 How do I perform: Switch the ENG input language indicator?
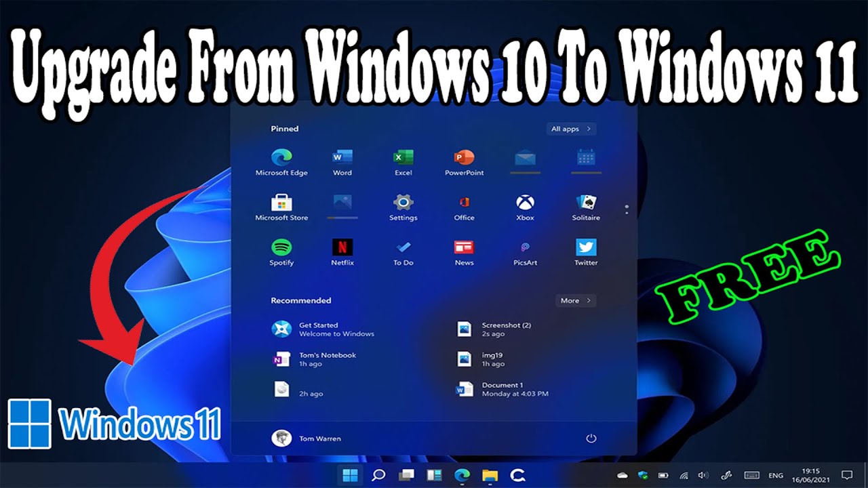776,475
